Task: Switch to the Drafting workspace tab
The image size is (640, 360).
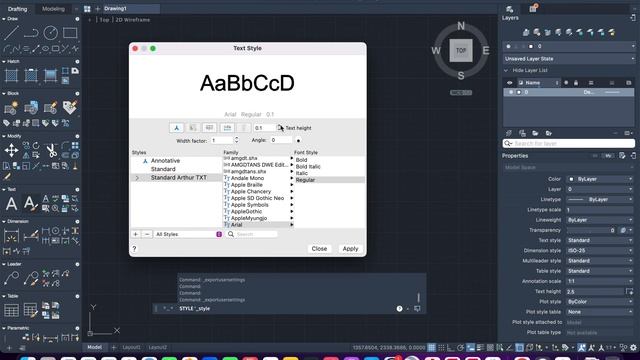Action: pyautogui.click(x=18, y=9)
